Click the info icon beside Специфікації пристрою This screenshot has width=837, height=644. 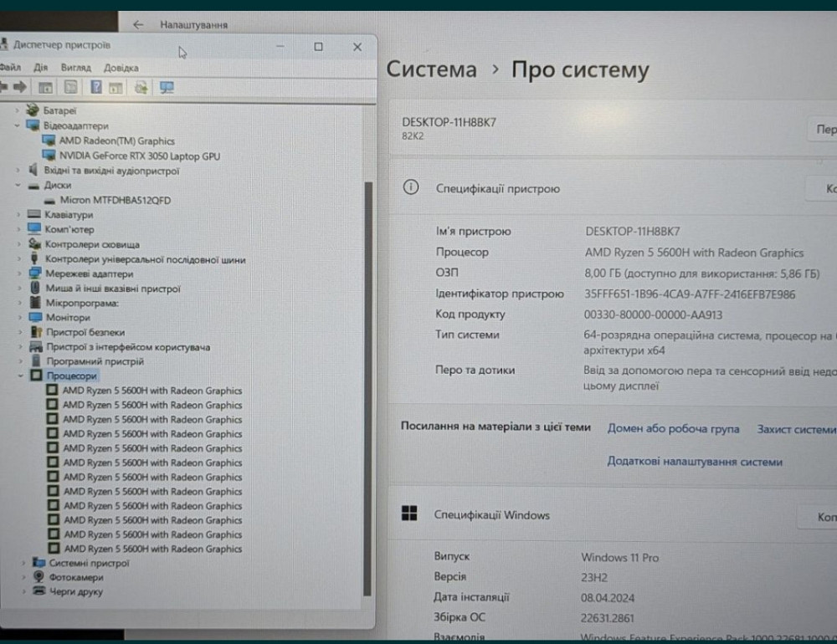pyautogui.click(x=411, y=188)
